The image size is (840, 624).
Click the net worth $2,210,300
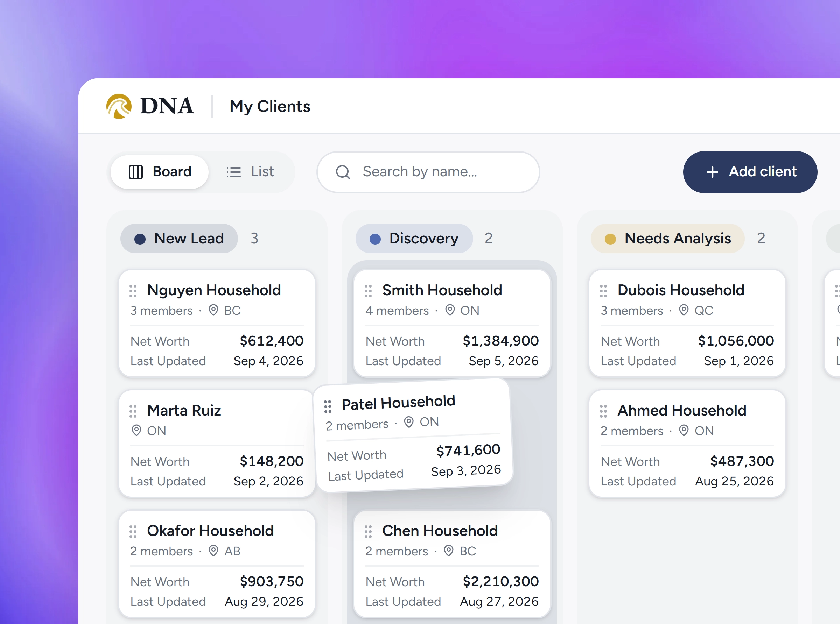[x=500, y=581]
